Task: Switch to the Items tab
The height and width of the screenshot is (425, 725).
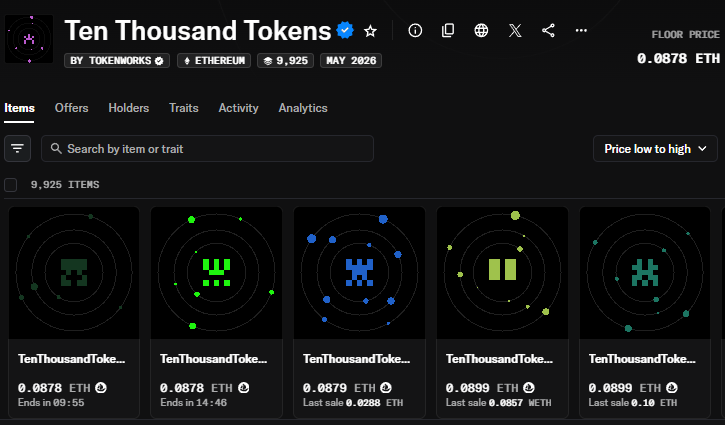Action: tap(19, 108)
